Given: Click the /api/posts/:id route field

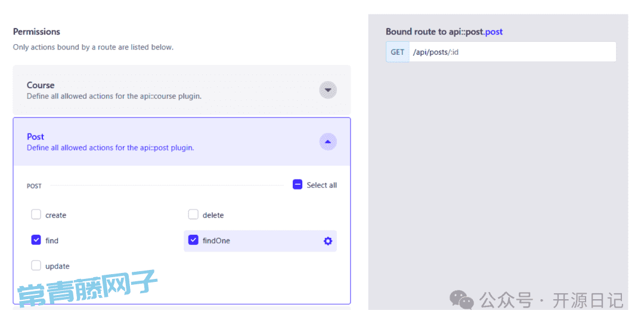Looking at the screenshot, I should point(513,52).
